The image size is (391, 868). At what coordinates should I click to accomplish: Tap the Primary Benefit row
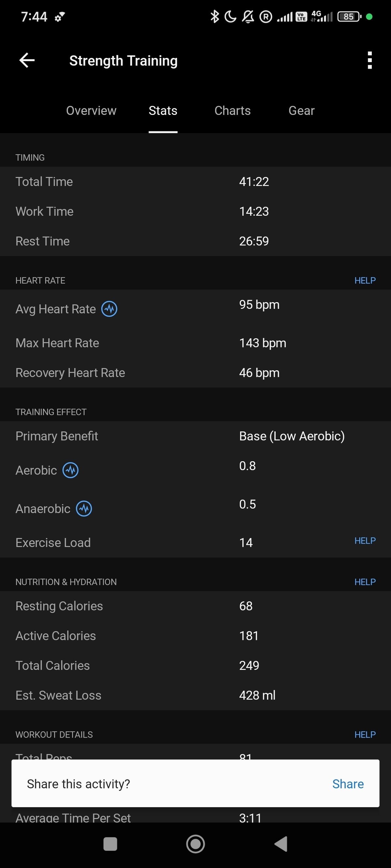[195, 436]
